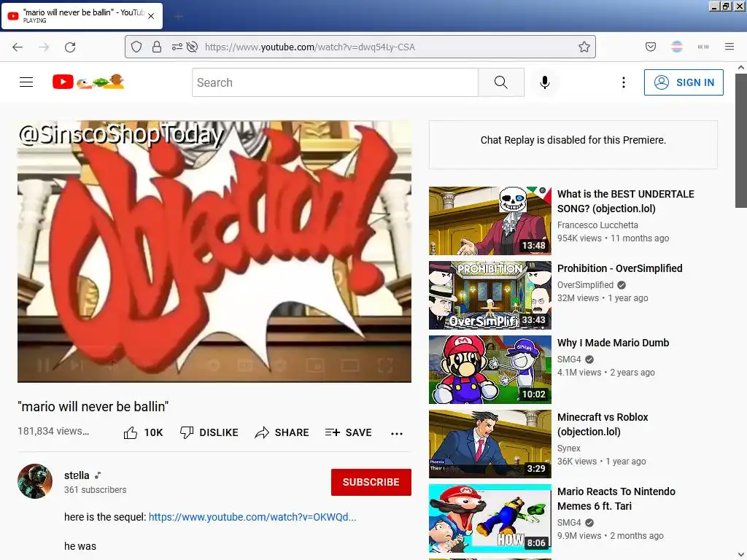This screenshot has width=747, height=560.
Task: Click the site security padlock icon
Action: (x=157, y=47)
